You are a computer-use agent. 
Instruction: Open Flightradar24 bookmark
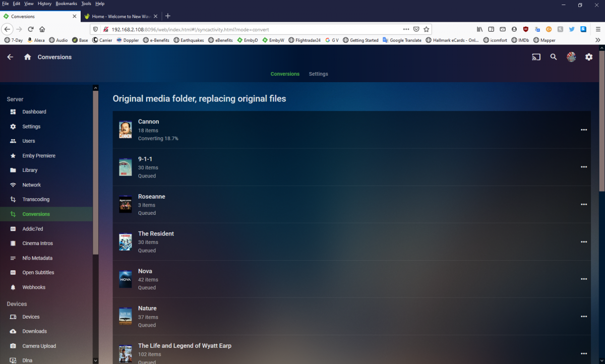point(305,40)
